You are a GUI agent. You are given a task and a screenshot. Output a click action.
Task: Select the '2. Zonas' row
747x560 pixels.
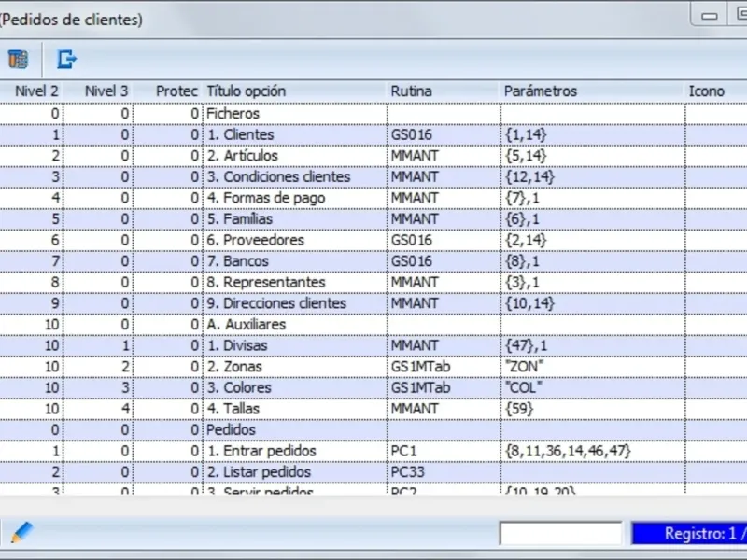coord(373,366)
